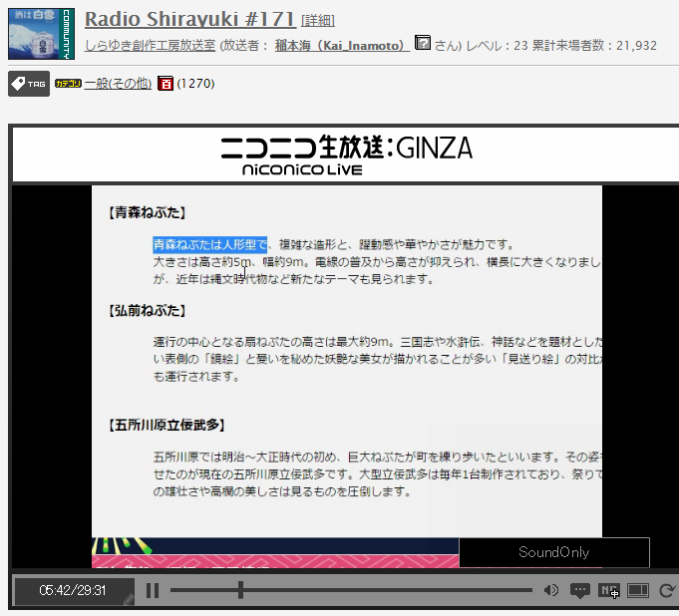Click highlighted text 青森ねぶたは人形型で
The width and height of the screenshot is (679, 616).
pos(210,244)
